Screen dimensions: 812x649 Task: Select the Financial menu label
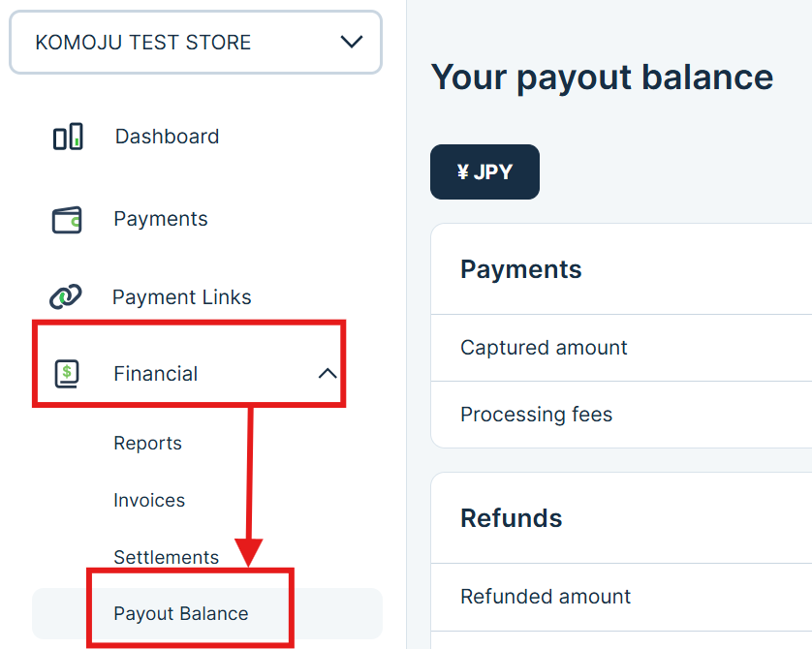155,373
